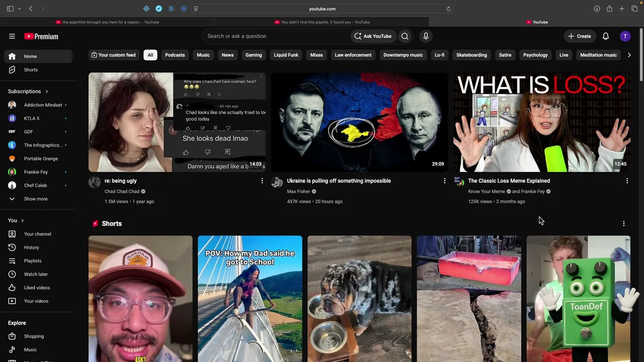Switch to the "the algorithm brought you here" tab
Image resolution: width=644 pixels, height=362 pixels.
pyautogui.click(x=108, y=22)
